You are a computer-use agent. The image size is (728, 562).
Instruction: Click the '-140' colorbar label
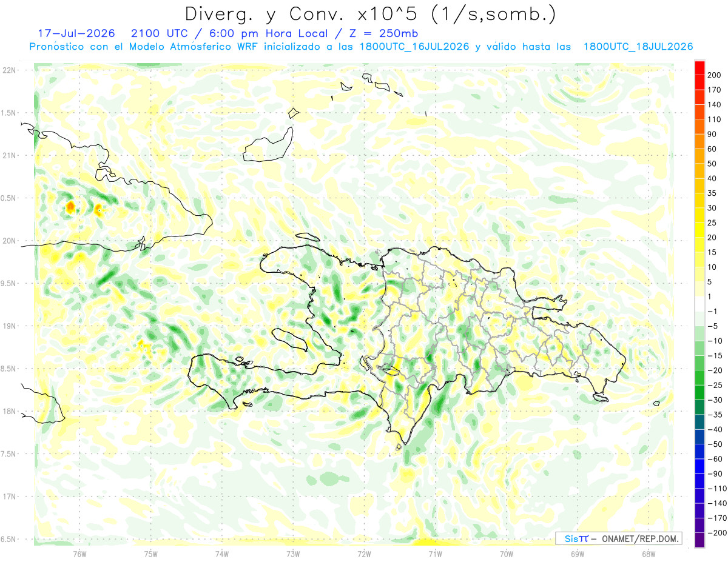[x=717, y=503]
